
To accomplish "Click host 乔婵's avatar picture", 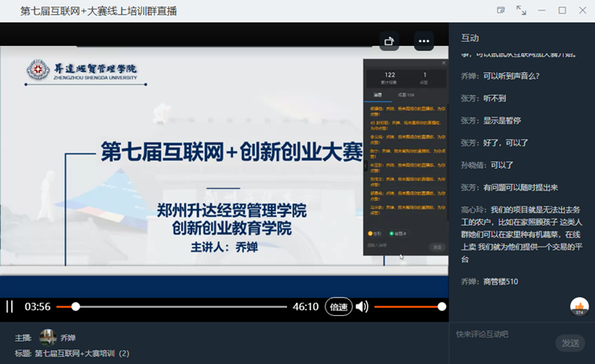I will click(x=47, y=337).
